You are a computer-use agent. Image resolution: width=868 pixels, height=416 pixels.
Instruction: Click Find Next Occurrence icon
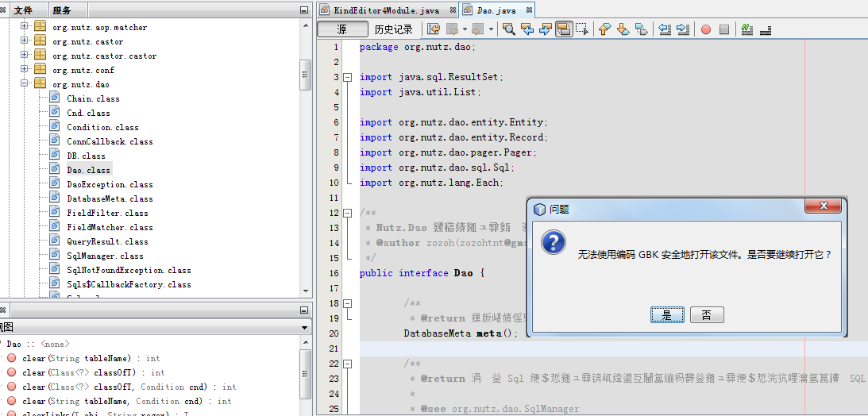546,29
